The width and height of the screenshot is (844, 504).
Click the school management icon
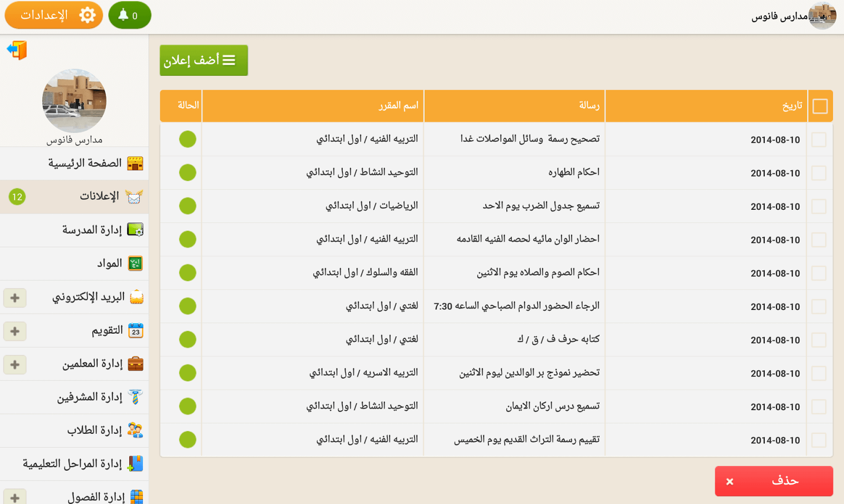tap(135, 230)
